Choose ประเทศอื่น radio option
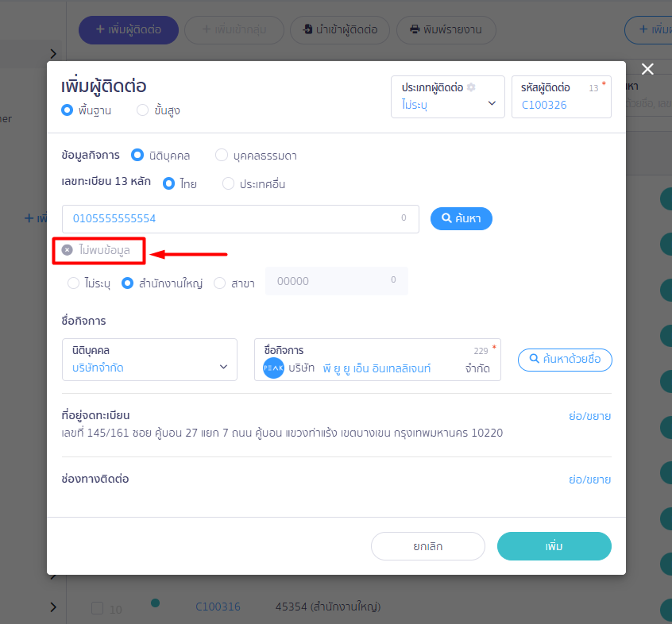672x624 pixels. 229,183
